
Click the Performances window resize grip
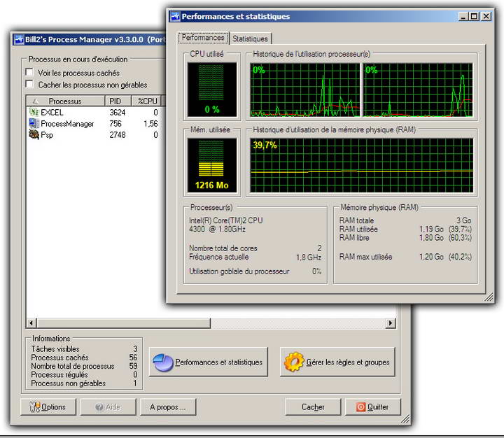pyautogui.click(x=489, y=297)
